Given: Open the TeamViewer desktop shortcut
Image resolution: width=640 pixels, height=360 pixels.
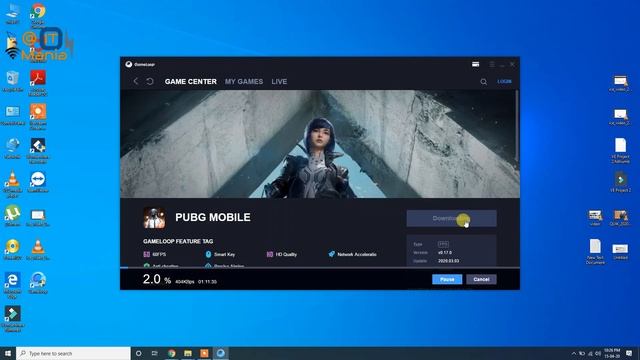Looking at the screenshot, I should pos(38,182).
